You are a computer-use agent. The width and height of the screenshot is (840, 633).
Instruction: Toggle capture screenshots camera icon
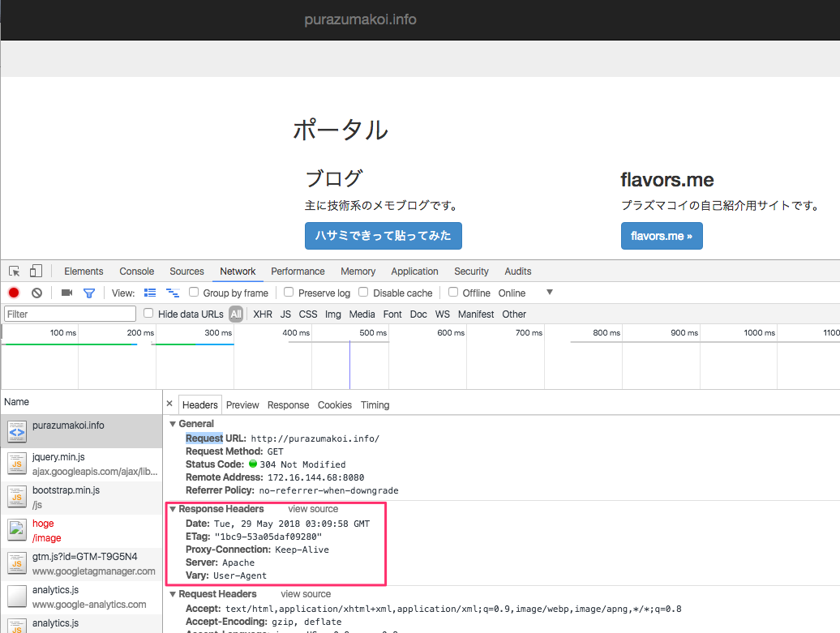tap(67, 293)
